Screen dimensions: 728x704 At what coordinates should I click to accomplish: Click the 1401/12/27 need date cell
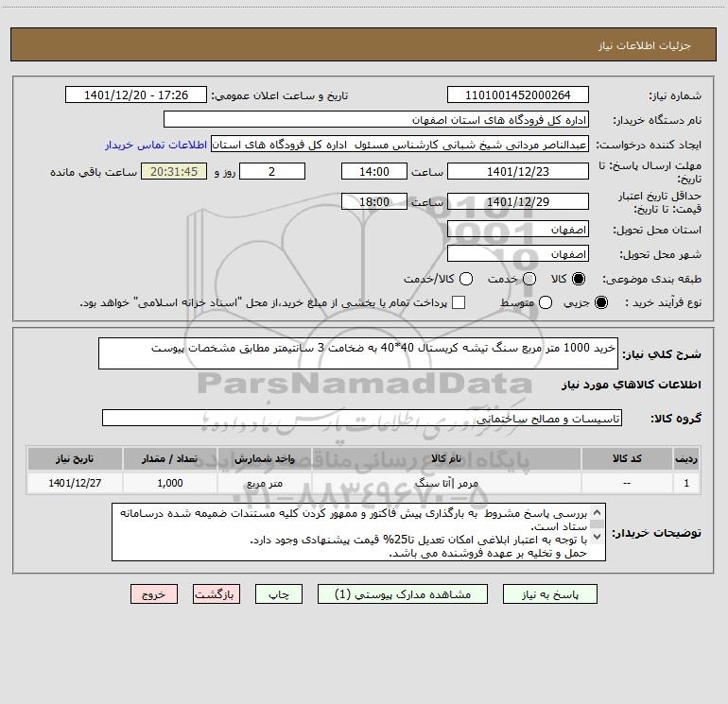pos(75,483)
